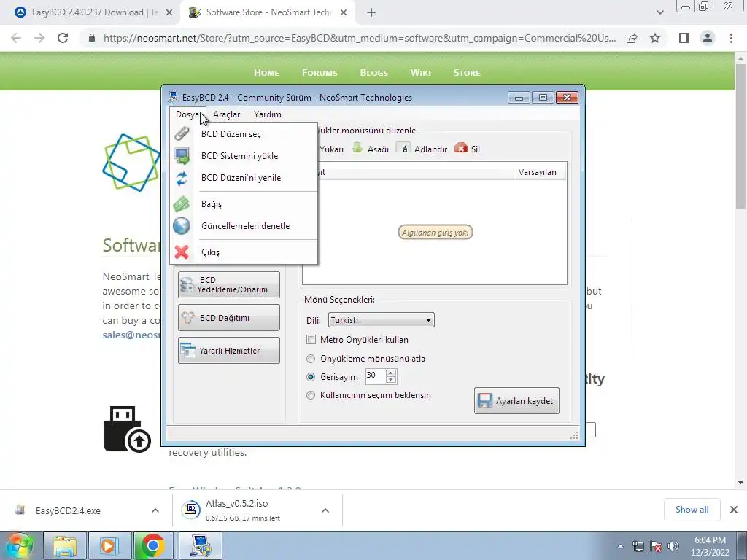The width and height of the screenshot is (747, 560).
Task: Open BCD Dağıtımı section
Action: tap(228, 318)
